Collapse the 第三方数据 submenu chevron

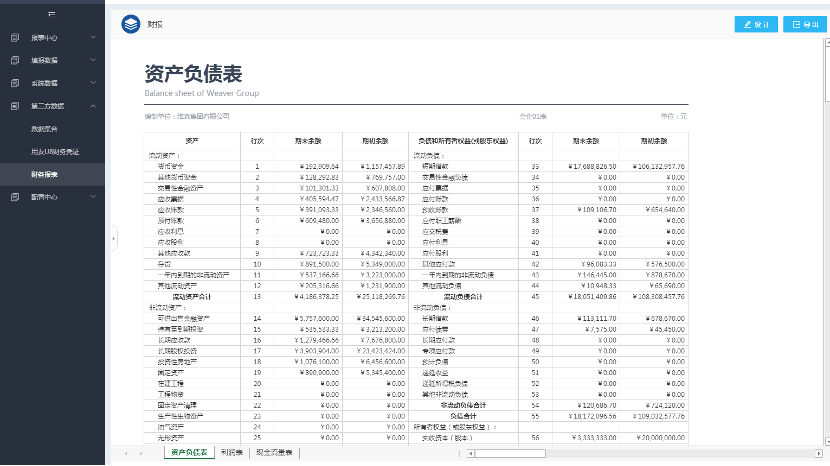click(x=93, y=106)
